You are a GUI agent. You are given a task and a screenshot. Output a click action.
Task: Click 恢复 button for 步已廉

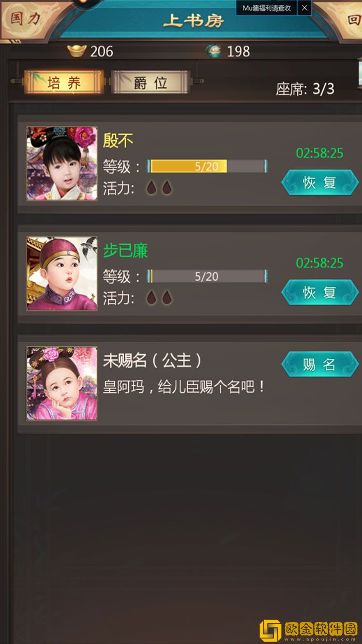(x=320, y=293)
